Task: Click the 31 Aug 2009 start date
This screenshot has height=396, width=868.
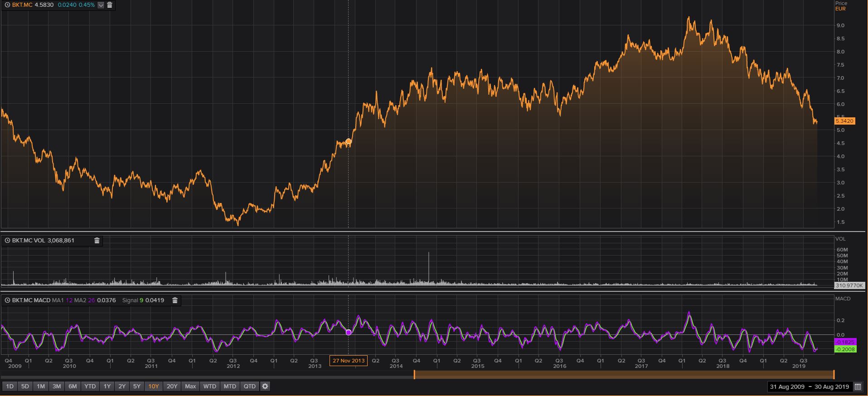Action: point(787,387)
